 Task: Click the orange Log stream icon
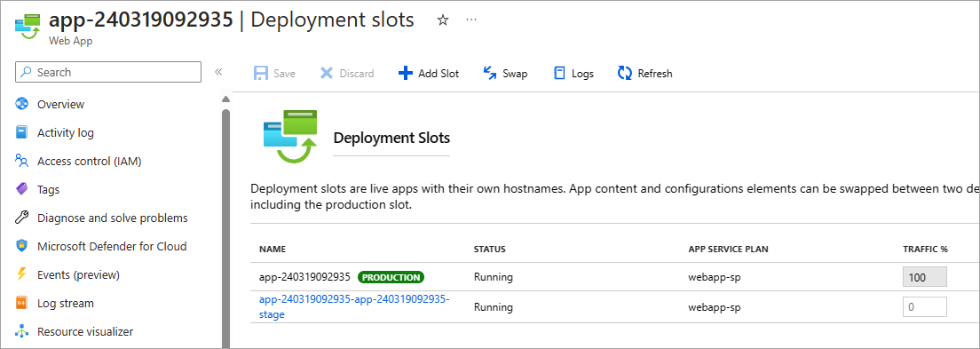[x=22, y=303]
